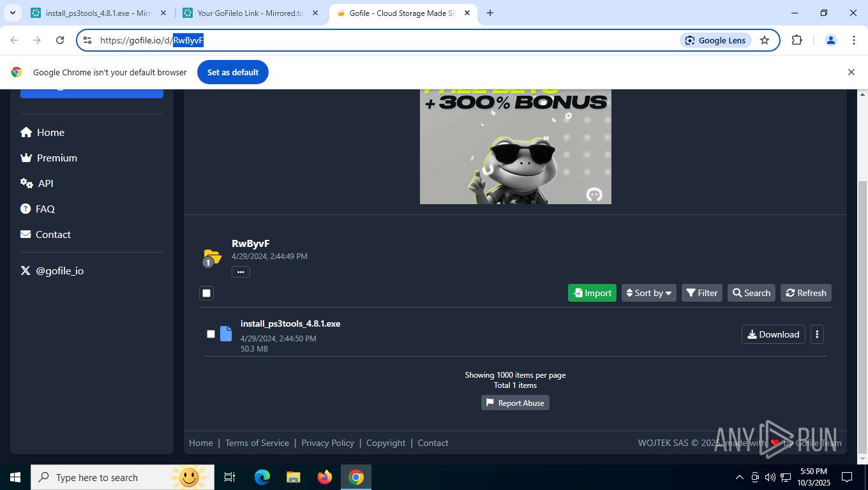The height and width of the screenshot is (490, 868).
Task: Open the tab search dropdown arrow
Action: 12,13
